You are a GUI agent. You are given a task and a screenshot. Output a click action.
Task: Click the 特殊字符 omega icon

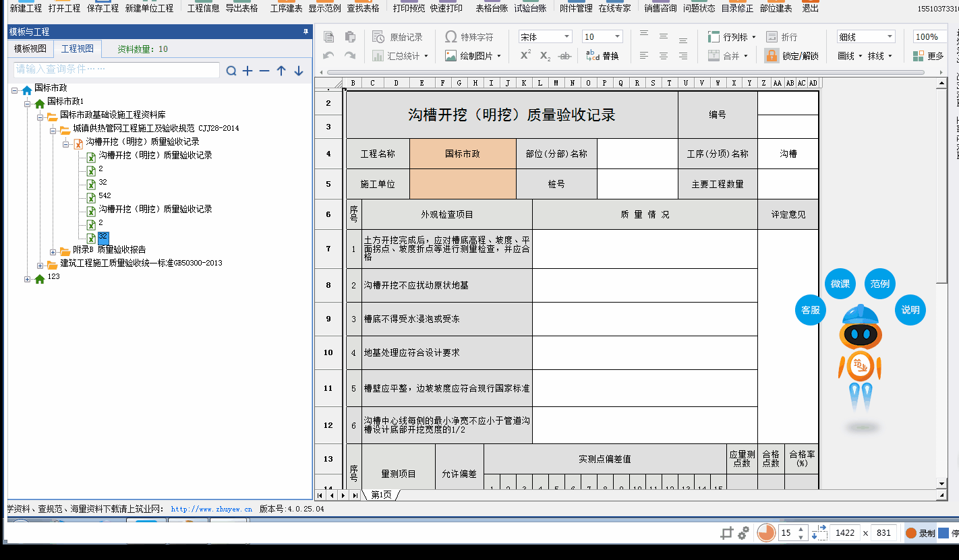pos(451,37)
